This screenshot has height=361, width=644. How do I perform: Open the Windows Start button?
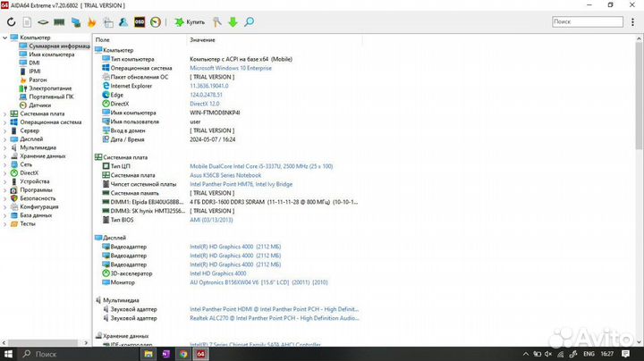coord(8,354)
